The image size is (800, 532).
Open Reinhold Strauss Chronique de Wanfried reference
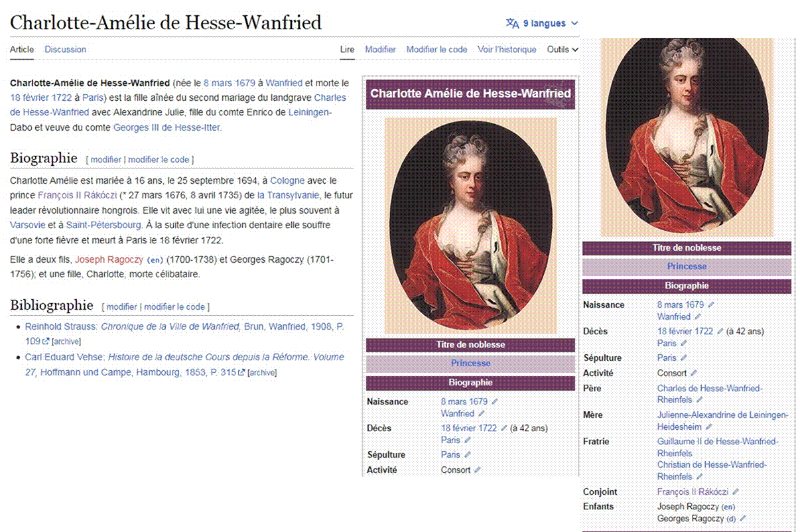click(184, 334)
